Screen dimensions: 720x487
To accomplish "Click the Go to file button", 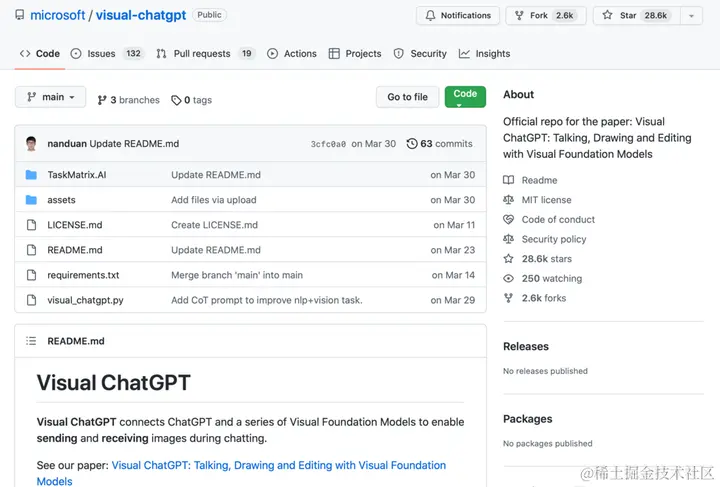I will pos(407,97).
